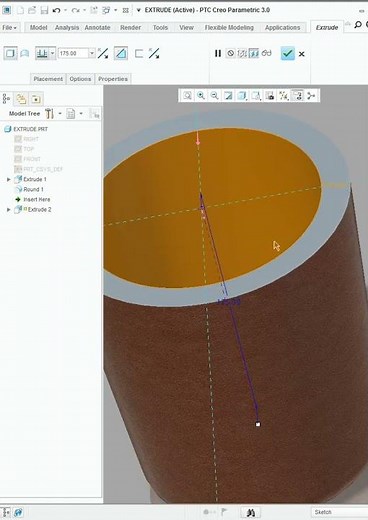Image resolution: width=368 pixels, height=520 pixels.
Task: Expand the Extrude 2 feature node
Action: point(9,210)
